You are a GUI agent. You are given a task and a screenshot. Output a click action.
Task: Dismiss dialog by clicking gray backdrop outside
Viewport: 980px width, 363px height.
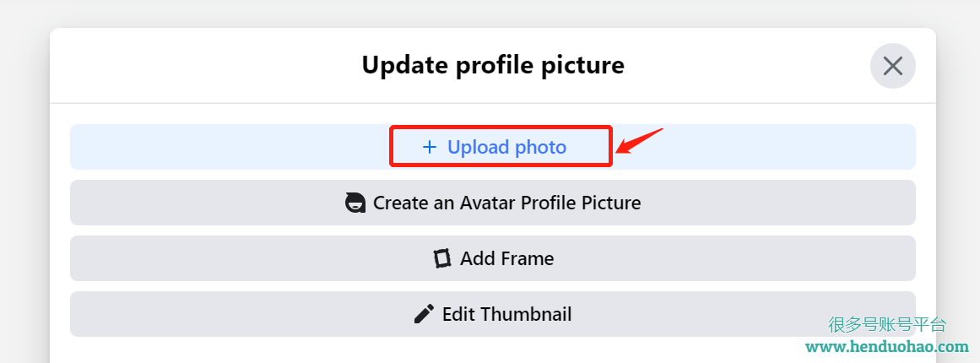24,187
